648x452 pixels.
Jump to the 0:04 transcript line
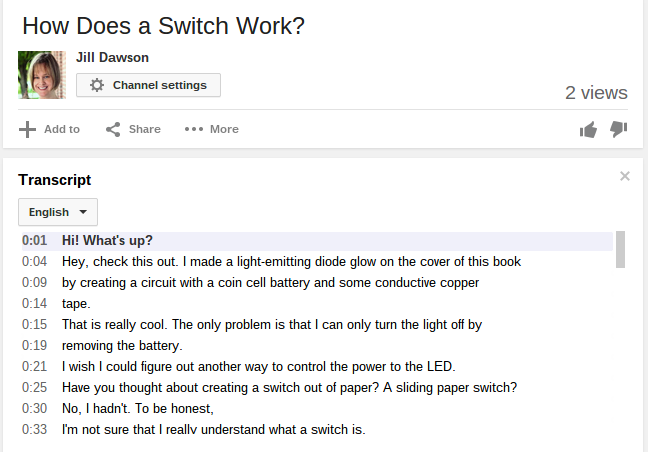click(x=317, y=262)
